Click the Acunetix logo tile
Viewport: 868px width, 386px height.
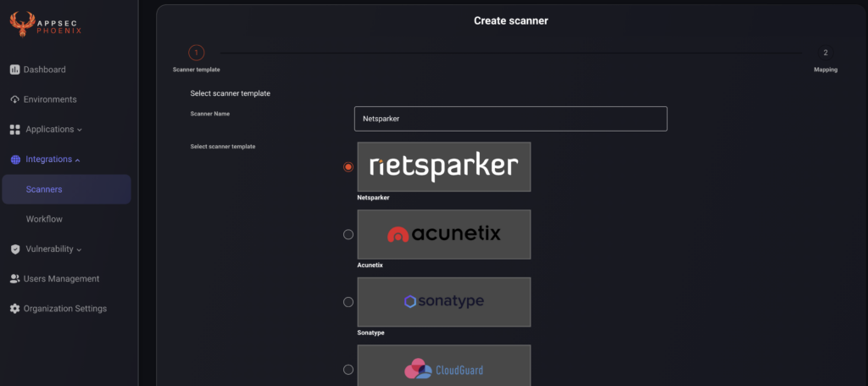click(x=444, y=234)
